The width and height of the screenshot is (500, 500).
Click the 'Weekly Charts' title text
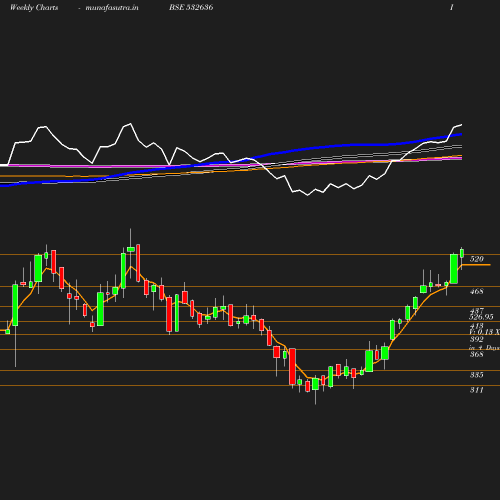[x=34, y=7]
